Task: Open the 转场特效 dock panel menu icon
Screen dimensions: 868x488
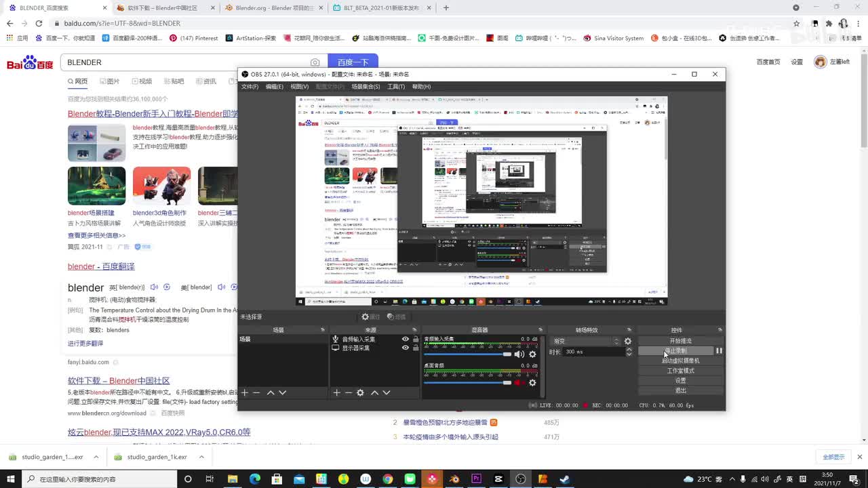Action: pos(629,330)
